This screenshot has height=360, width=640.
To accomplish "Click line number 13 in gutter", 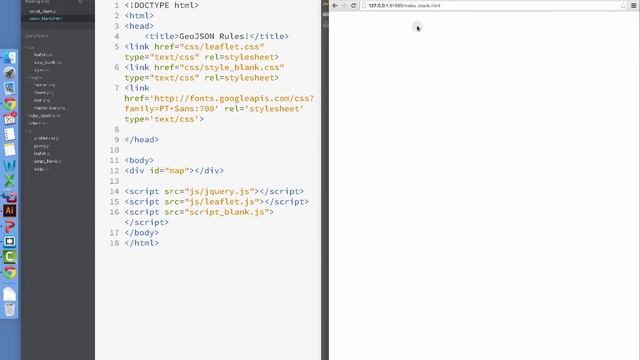I will [114, 181].
